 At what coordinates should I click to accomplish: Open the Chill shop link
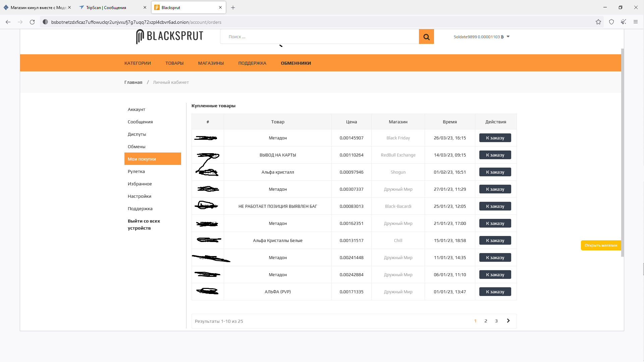(x=398, y=240)
